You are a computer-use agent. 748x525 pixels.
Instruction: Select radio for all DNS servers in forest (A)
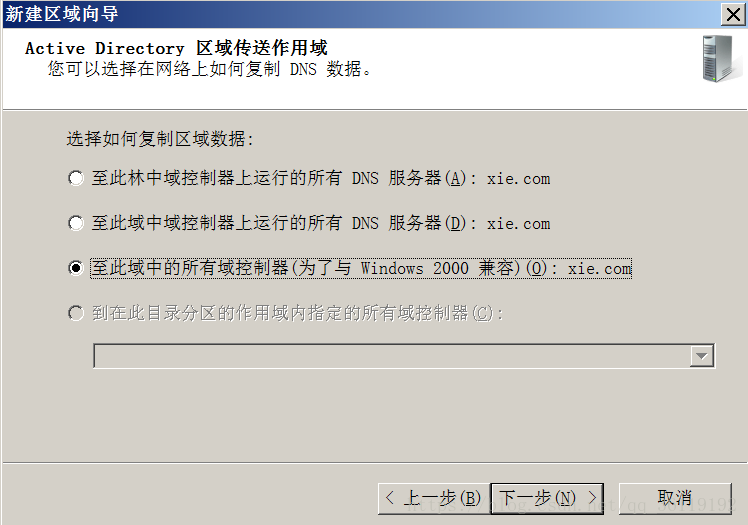[76, 178]
